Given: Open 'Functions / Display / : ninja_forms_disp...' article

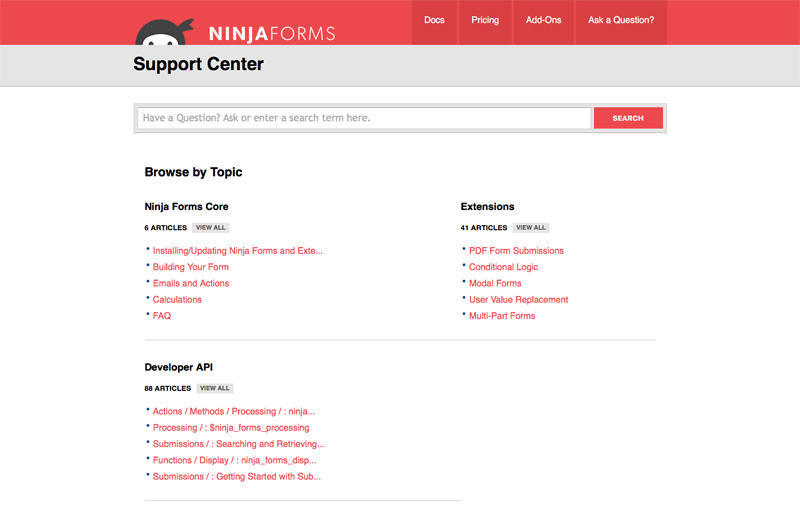Looking at the screenshot, I should point(235,460).
